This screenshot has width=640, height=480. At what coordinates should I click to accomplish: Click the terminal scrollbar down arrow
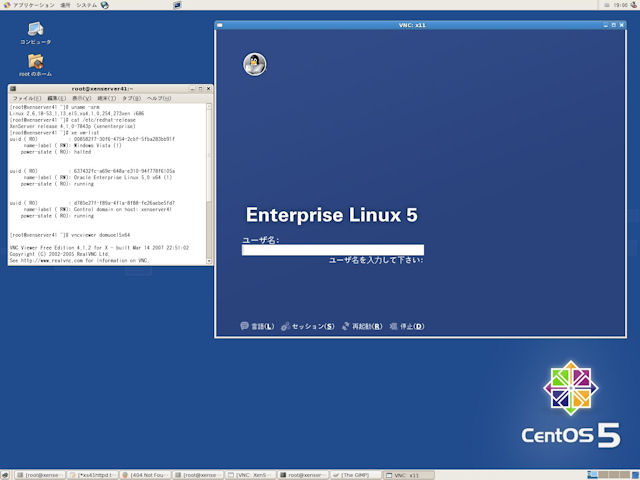point(209,260)
